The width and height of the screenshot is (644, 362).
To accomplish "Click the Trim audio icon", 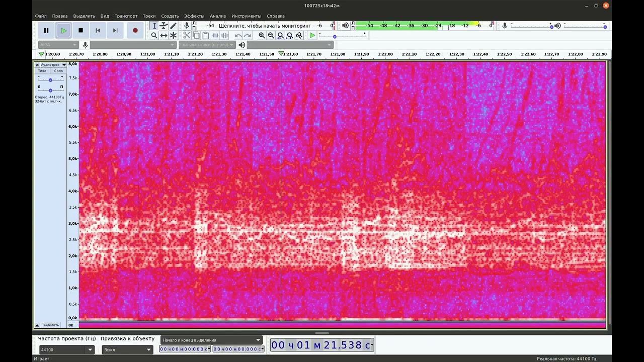I will tap(215, 35).
